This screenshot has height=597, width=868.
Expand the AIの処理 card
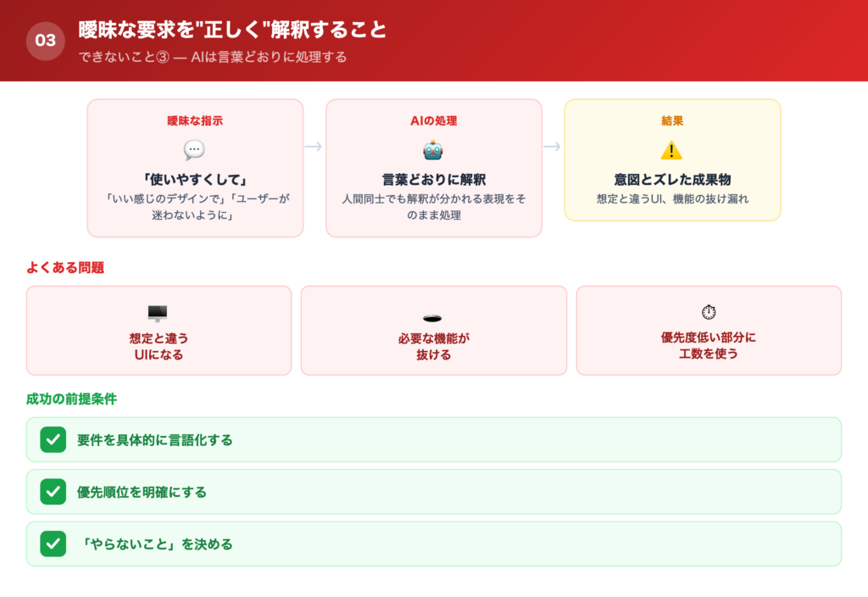[433, 167]
